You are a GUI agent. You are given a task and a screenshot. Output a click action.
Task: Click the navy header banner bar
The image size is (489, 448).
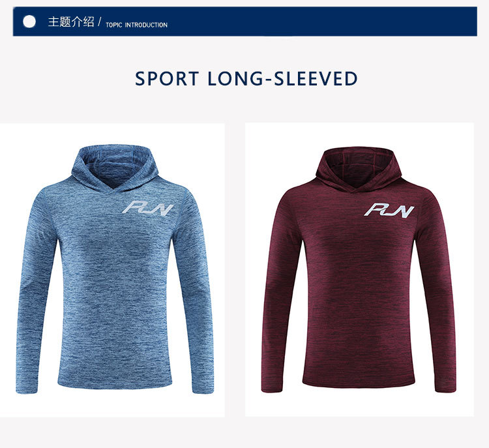pos(244,22)
